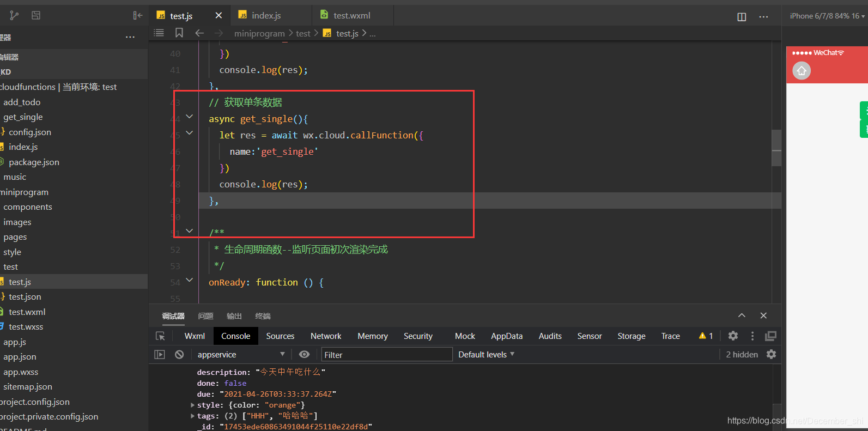The image size is (868, 431).
Task: Fold the callFunction block at line 45
Action: coord(189,133)
